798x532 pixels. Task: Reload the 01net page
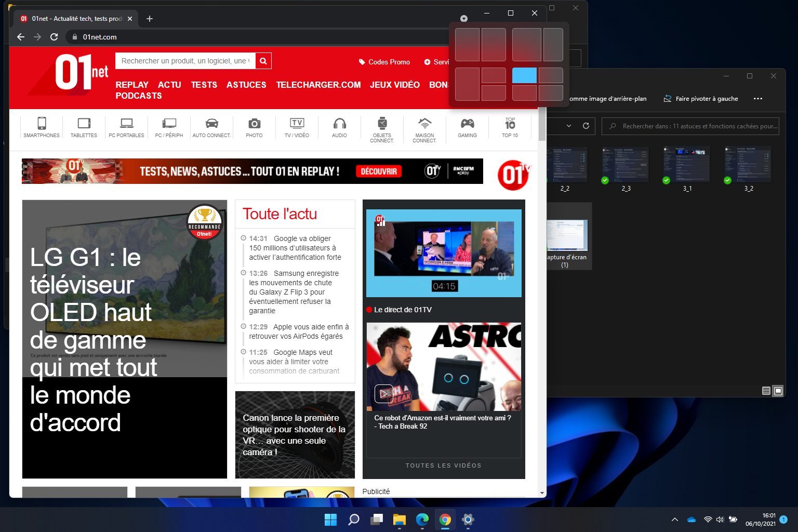(x=54, y=37)
